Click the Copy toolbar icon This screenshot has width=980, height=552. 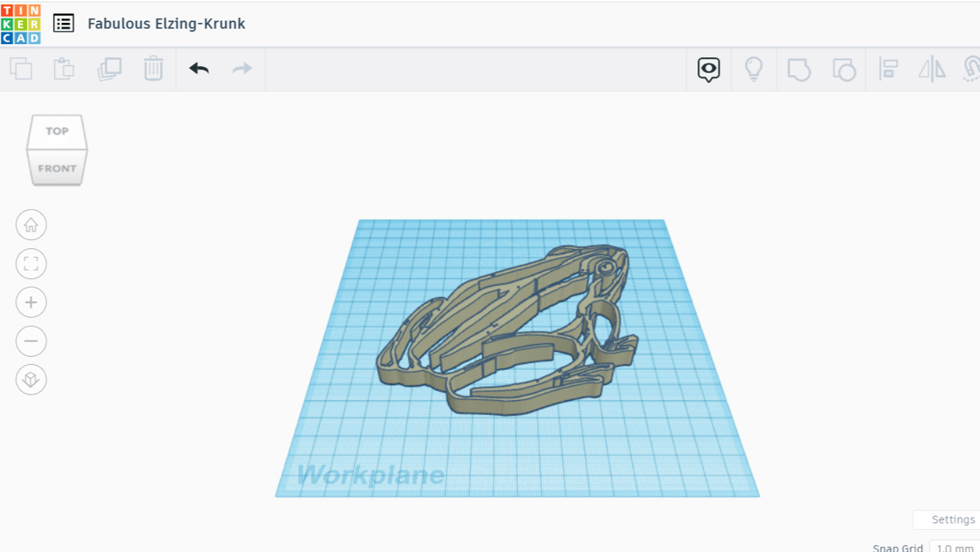pyautogui.click(x=21, y=69)
